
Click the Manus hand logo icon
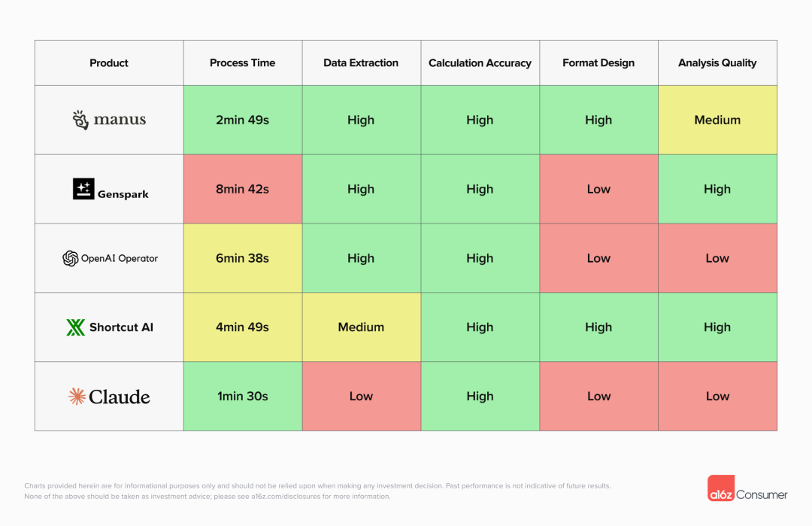(80, 120)
